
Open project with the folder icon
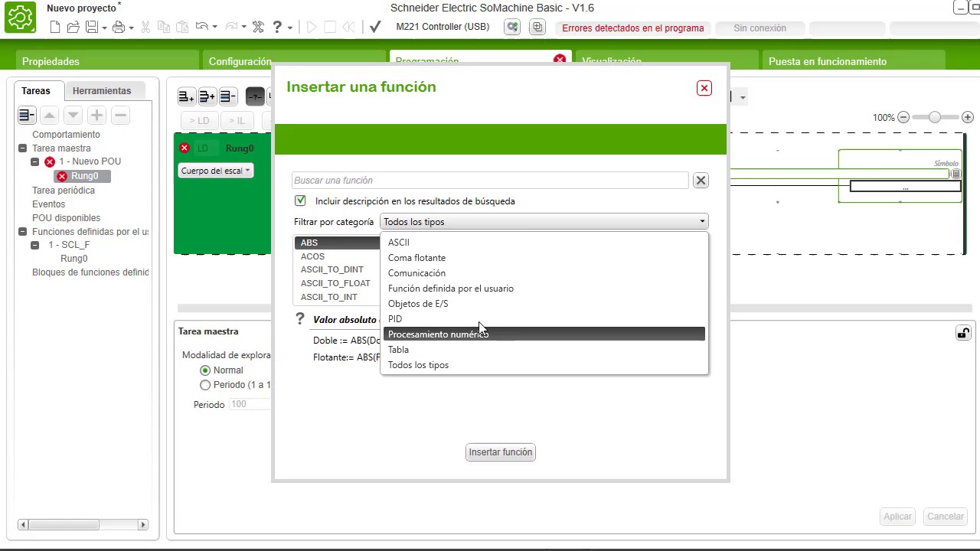click(73, 28)
